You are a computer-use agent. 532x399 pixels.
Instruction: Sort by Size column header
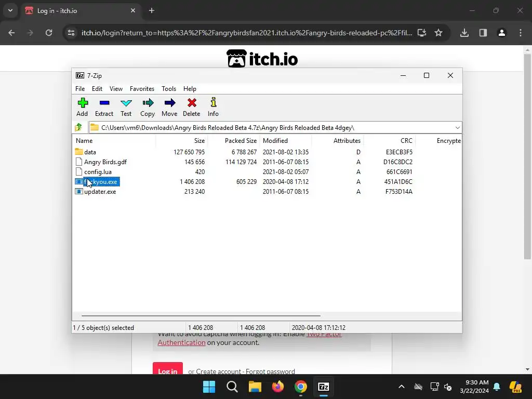click(182, 140)
